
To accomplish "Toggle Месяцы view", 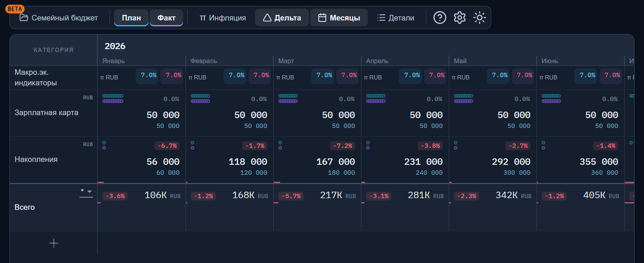I will tap(339, 18).
